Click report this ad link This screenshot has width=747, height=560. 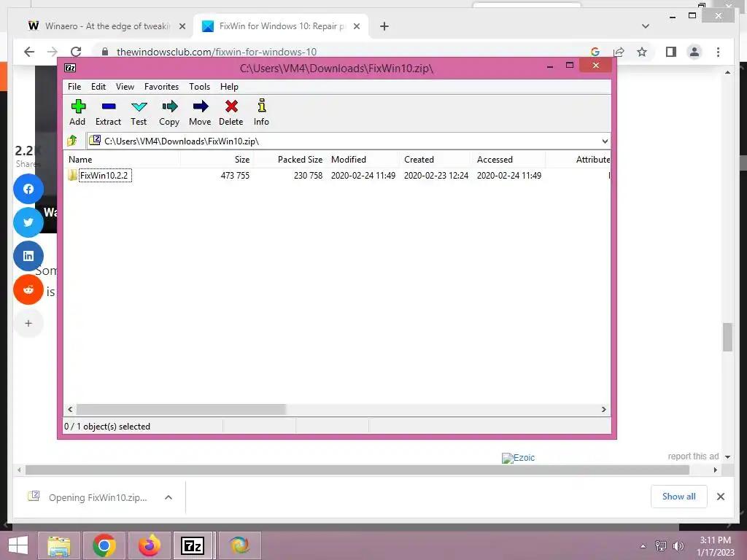click(x=693, y=456)
